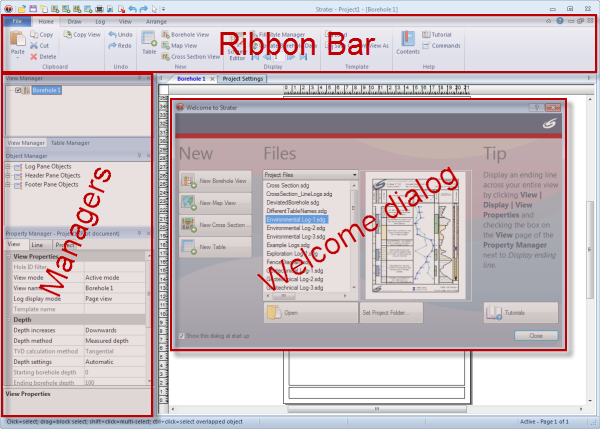Screen dimensions: 600x429
Task: Click Redo in the ribbon Undo group
Action: tap(120, 46)
